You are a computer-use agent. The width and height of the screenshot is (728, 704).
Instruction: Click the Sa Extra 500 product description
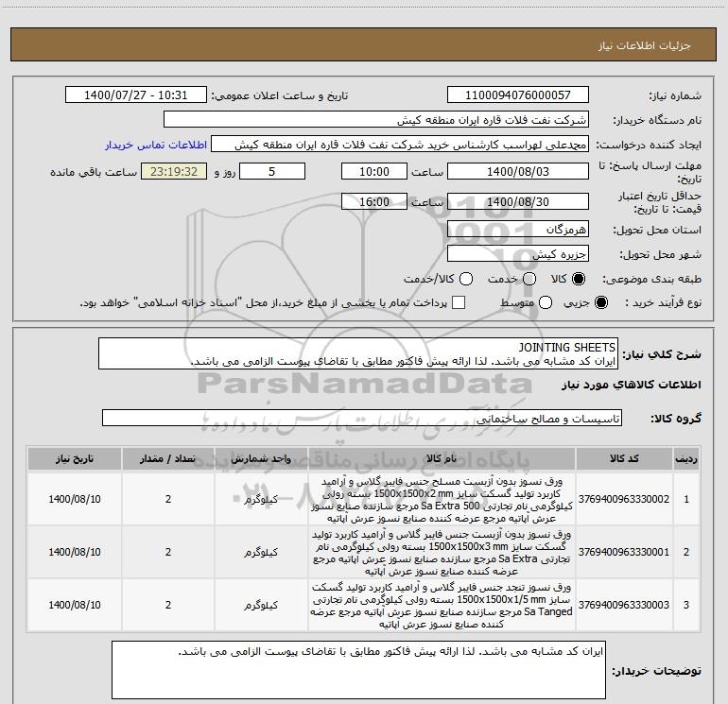point(442,499)
